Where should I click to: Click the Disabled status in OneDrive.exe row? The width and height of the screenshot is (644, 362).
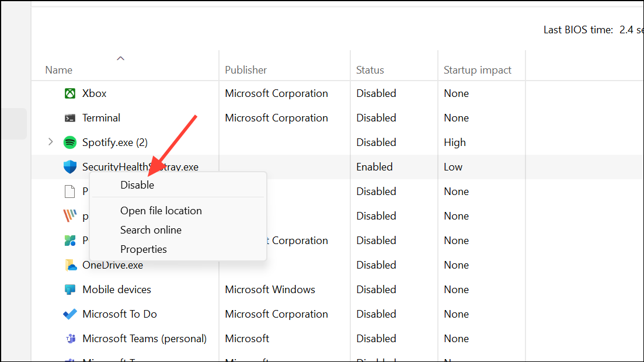(376, 265)
